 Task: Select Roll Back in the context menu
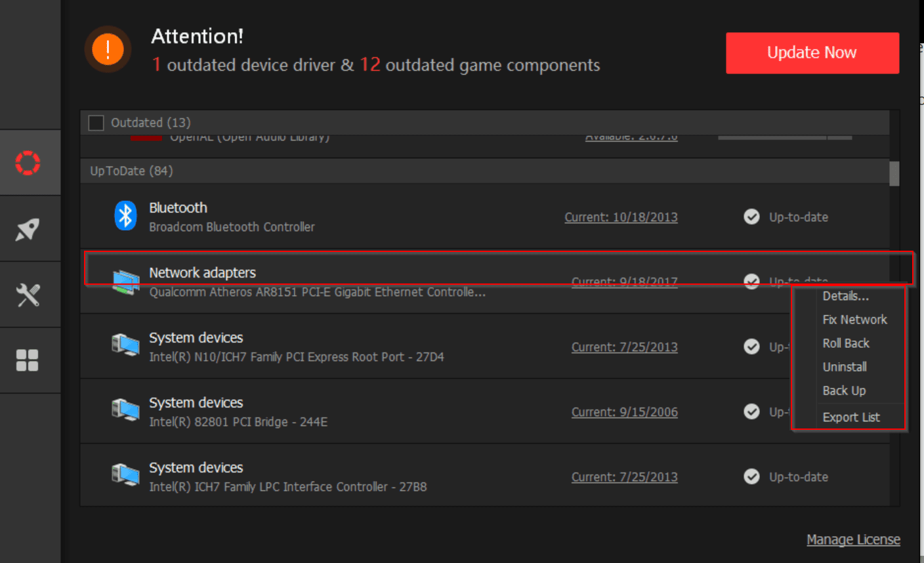click(x=846, y=343)
